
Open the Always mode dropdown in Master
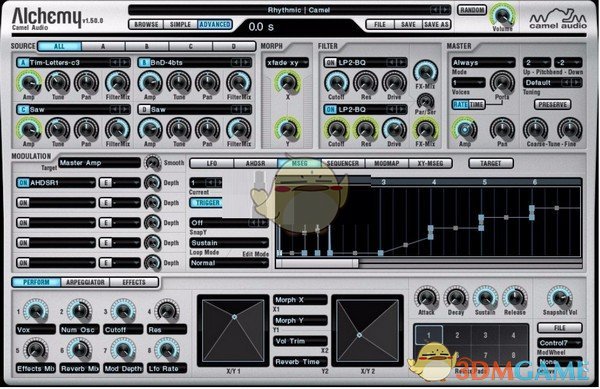tap(483, 62)
